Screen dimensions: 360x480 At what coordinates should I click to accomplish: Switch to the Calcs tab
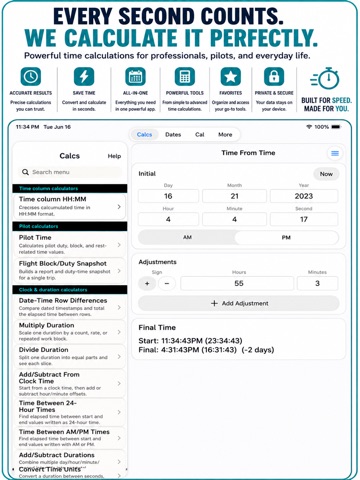pyautogui.click(x=144, y=135)
